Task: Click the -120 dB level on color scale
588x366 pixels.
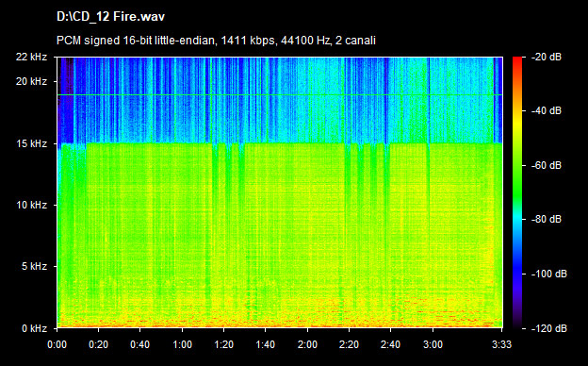Action: (549, 328)
